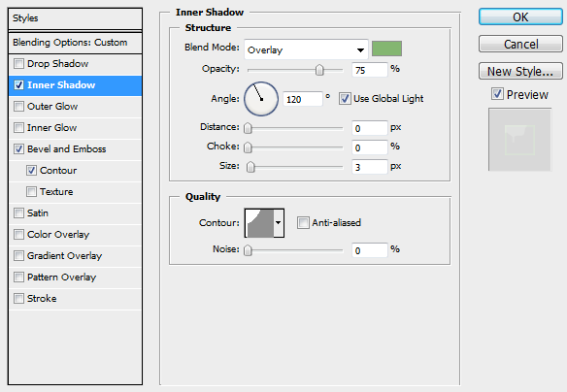This screenshot has height=392, width=567.
Task: Uncheck the Bevel and Emboss checkbox
Action: coord(18,149)
